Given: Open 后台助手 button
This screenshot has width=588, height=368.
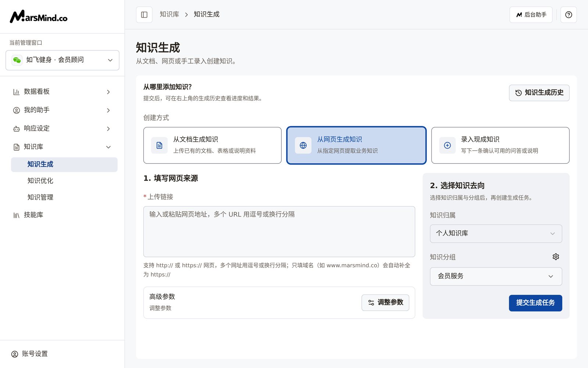Looking at the screenshot, I should (531, 15).
